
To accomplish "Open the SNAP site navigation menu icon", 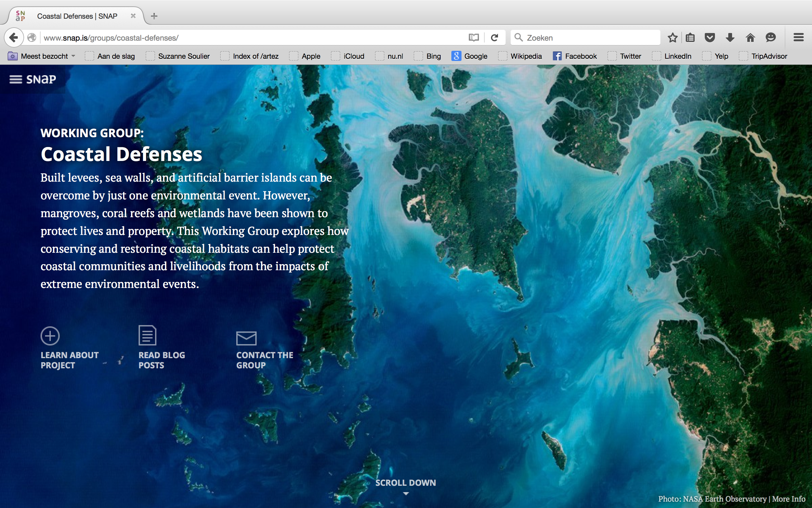I will click(16, 79).
